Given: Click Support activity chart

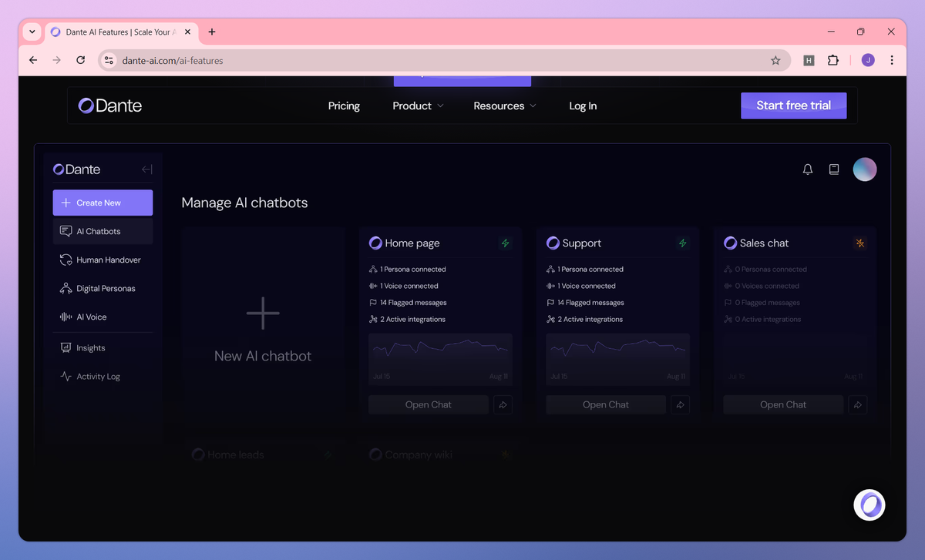Looking at the screenshot, I should (x=617, y=359).
